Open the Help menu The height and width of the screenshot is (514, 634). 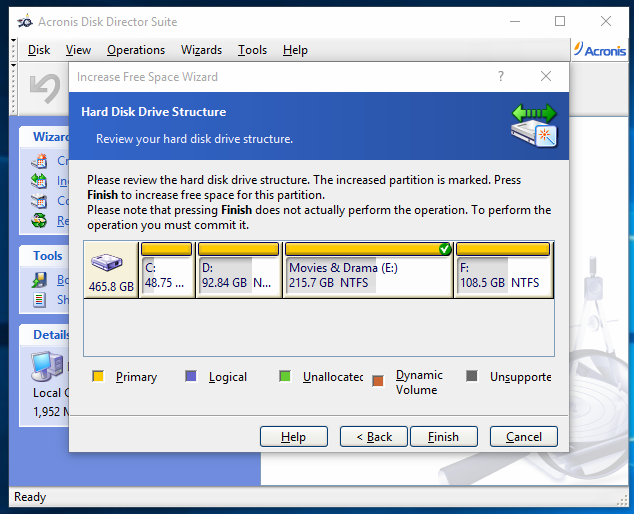(x=295, y=50)
